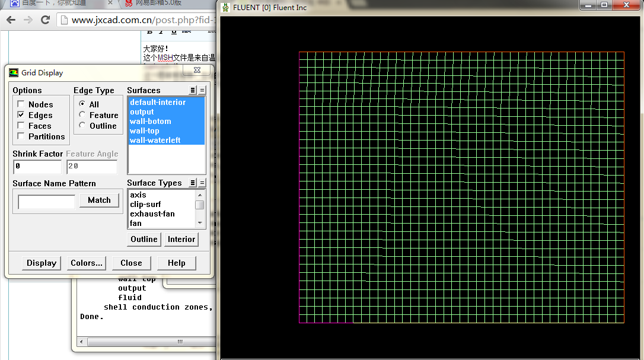
Task: Select all surfaces using the Surfaces list icon
Action: pos(193,90)
